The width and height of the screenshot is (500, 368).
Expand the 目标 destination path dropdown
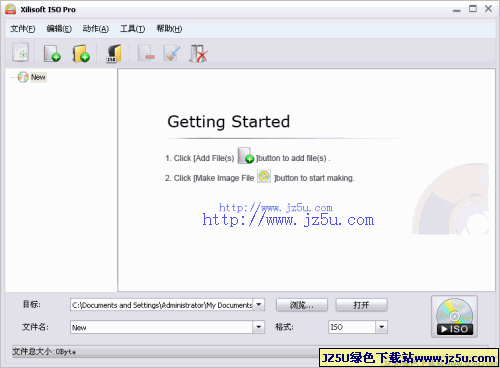[259, 305]
